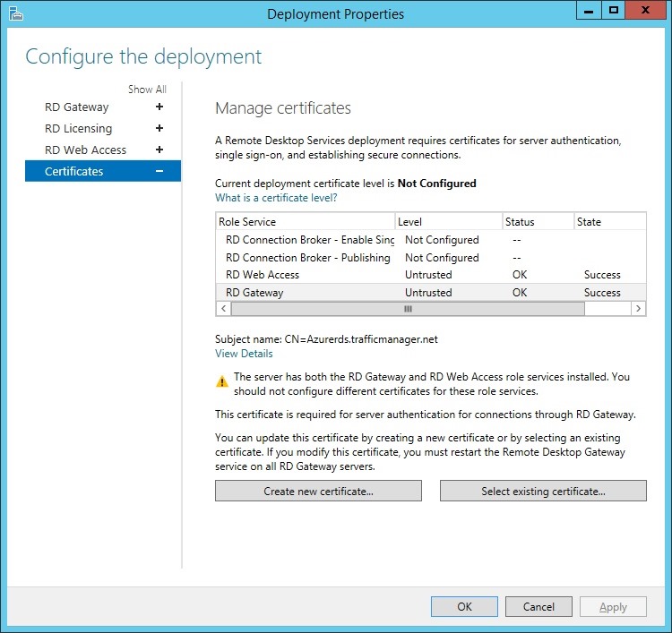Click Create new certificate button
This screenshot has width=672, height=633.
(x=318, y=491)
